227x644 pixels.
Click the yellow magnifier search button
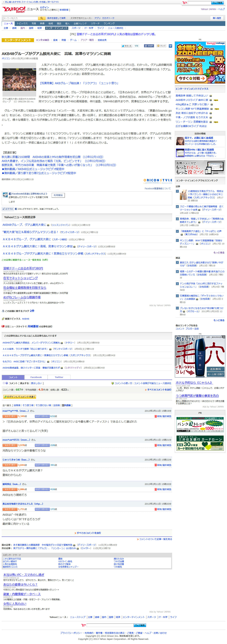pos(42,18)
